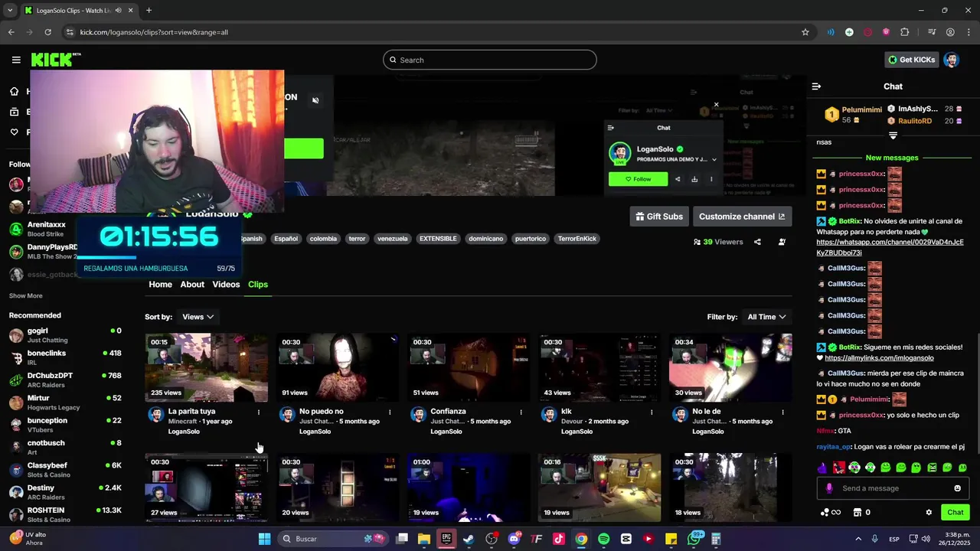Open OBS Studio from the taskbar

click(x=492, y=539)
